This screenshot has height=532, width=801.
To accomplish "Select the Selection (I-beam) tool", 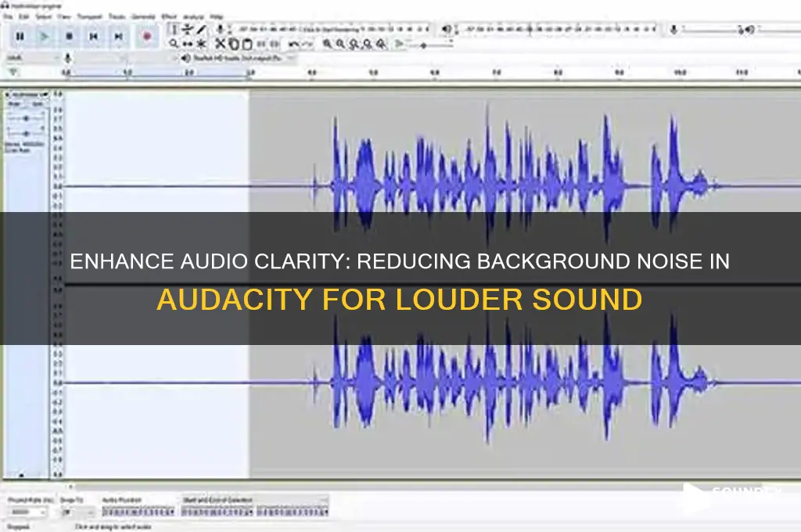I will click(174, 30).
